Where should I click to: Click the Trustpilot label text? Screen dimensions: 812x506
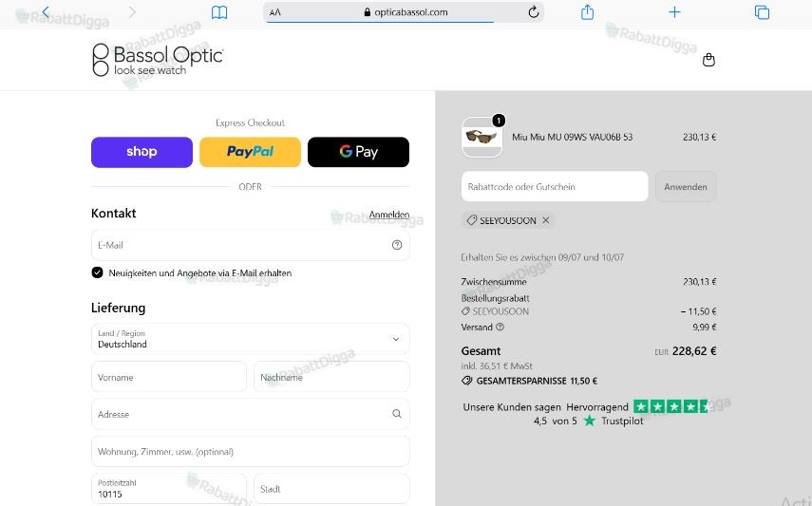pos(622,422)
